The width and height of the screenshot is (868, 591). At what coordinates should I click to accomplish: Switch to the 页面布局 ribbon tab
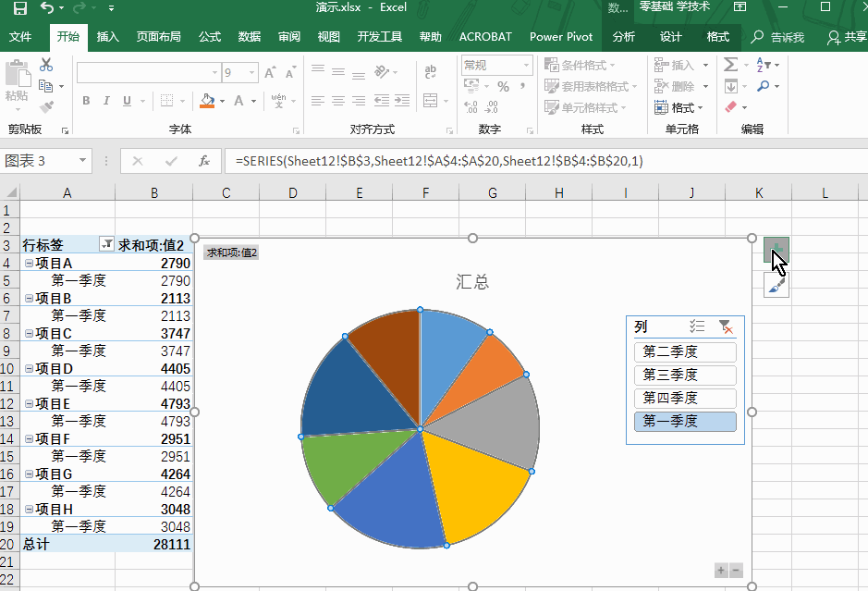point(158,37)
